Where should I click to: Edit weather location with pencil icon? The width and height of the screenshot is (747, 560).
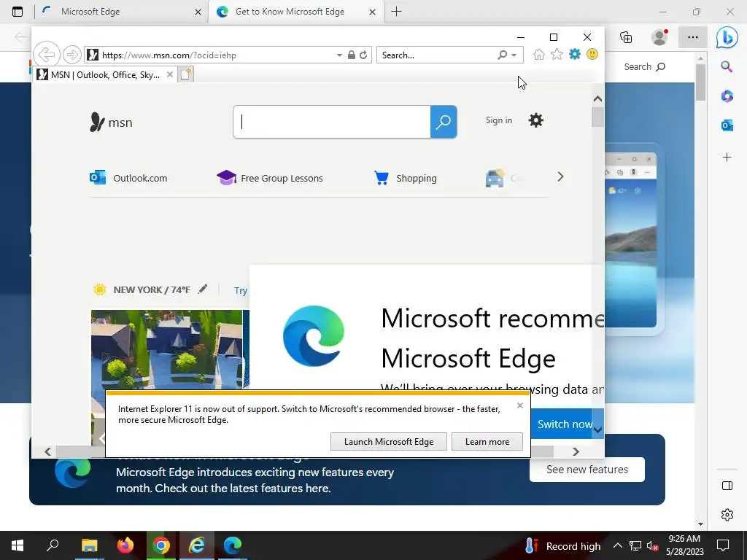click(x=203, y=289)
